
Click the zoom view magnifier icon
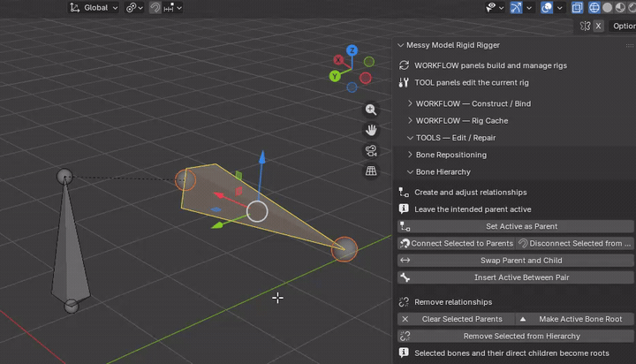point(371,110)
